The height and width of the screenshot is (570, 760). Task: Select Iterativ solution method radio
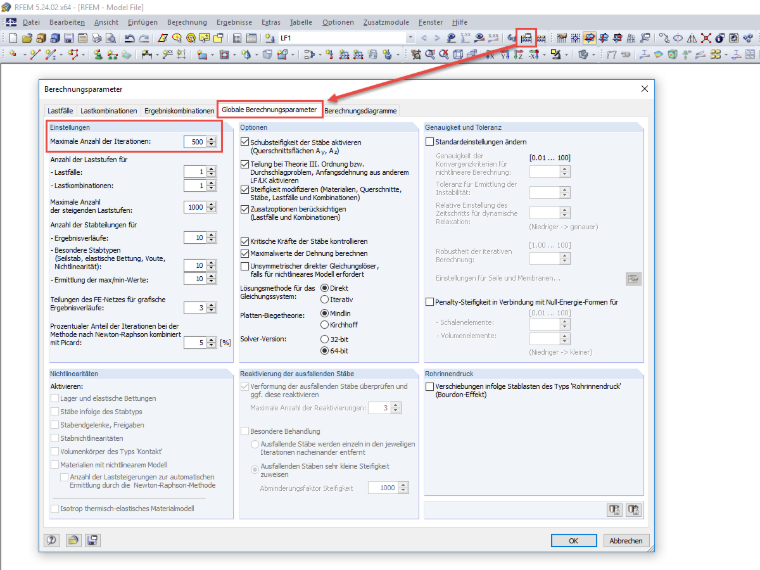[325, 300]
